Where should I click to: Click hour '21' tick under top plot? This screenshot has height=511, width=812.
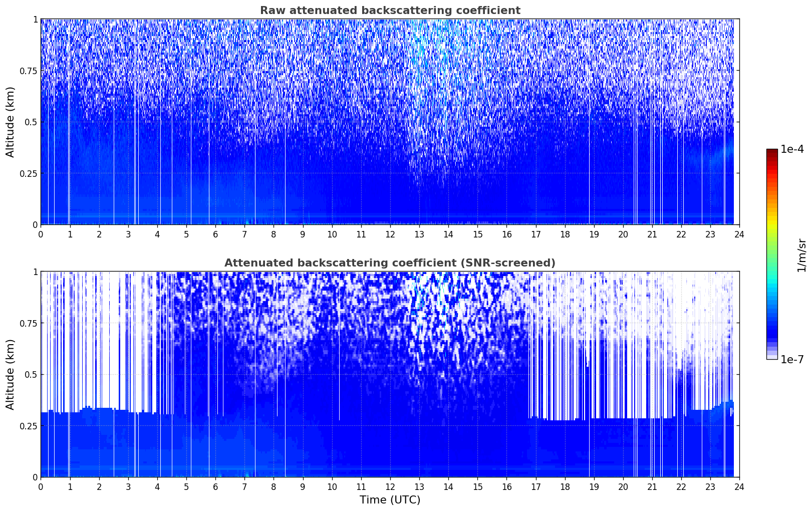[x=652, y=234]
